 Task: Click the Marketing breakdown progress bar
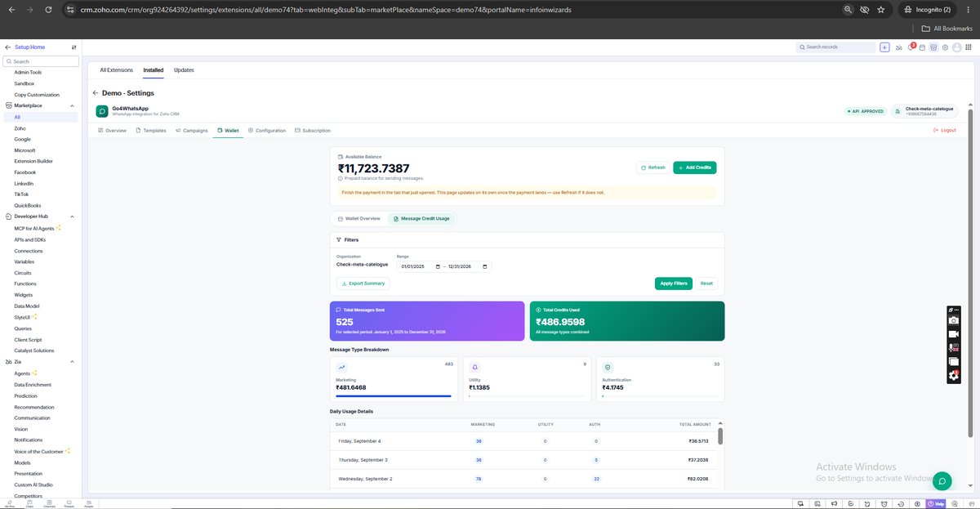[394, 396]
